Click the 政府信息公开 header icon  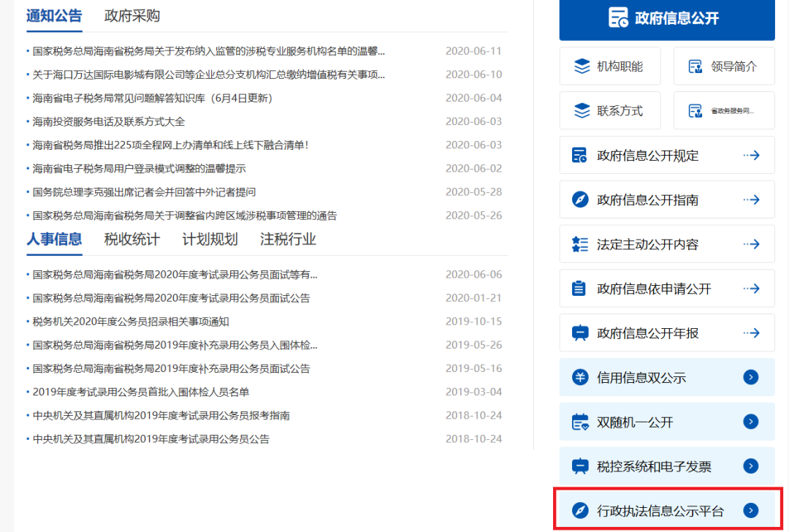point(618,18)
